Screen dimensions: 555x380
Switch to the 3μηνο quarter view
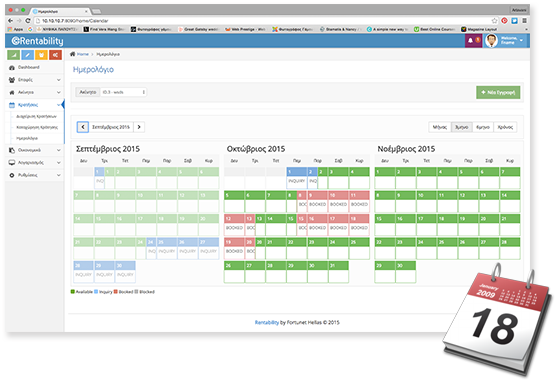(x=462, y=127)
